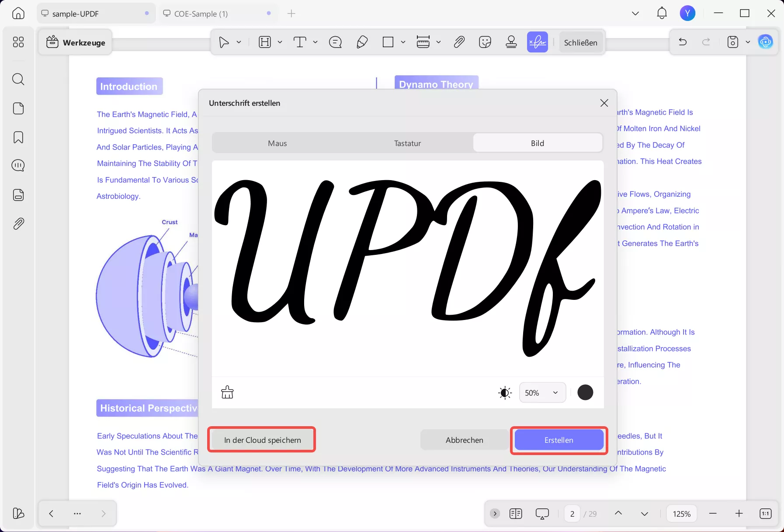Expand the cursor tool dropdown arrow
This screenshot has height=532, width=784.
pyautogui.click(x=239, y=42)
